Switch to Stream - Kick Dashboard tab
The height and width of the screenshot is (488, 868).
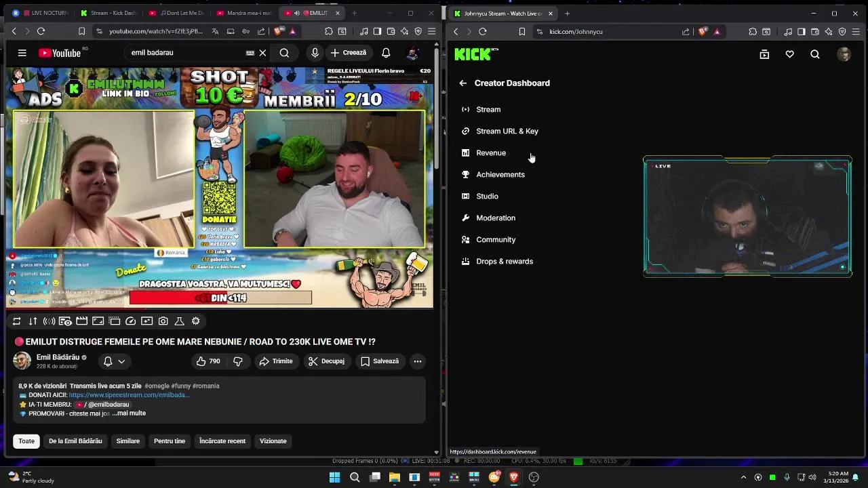(x=108, y=13)
